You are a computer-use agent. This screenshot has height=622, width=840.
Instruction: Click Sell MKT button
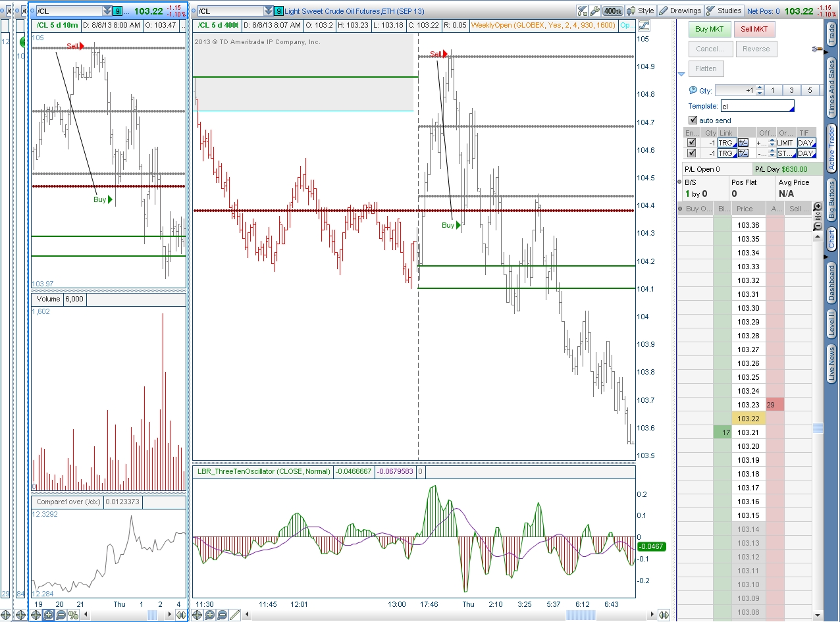[x=755, y=29]
